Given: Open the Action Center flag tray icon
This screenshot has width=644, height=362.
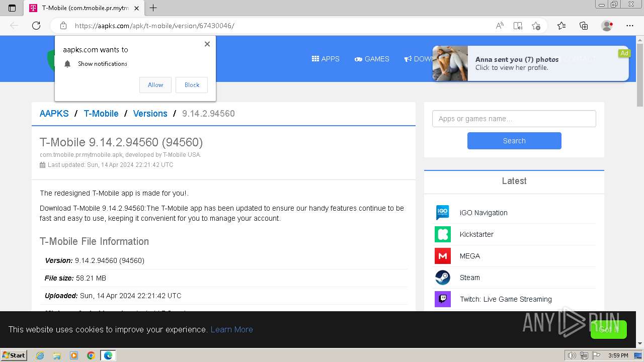Looking at the screenshot, I should [596, 355].
